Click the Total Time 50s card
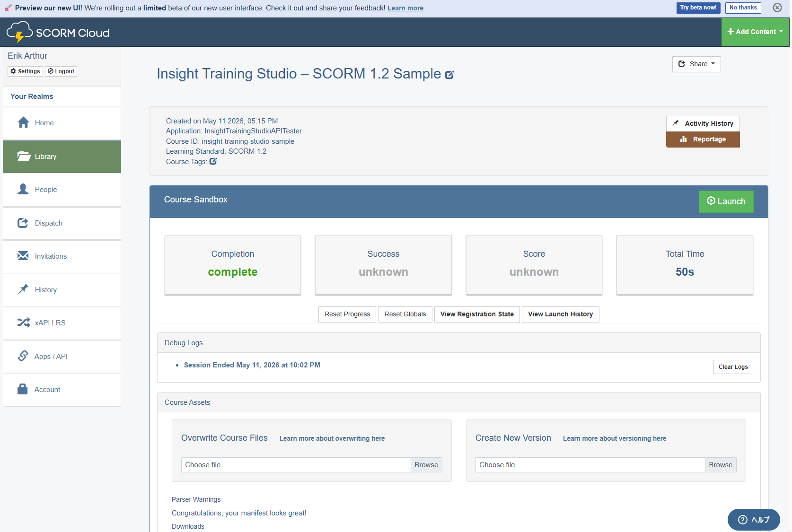The image size is (792, 532). point(685,265)
